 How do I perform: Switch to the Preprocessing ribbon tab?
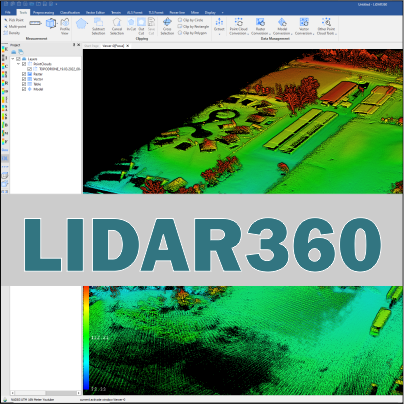tap(43, 12)
